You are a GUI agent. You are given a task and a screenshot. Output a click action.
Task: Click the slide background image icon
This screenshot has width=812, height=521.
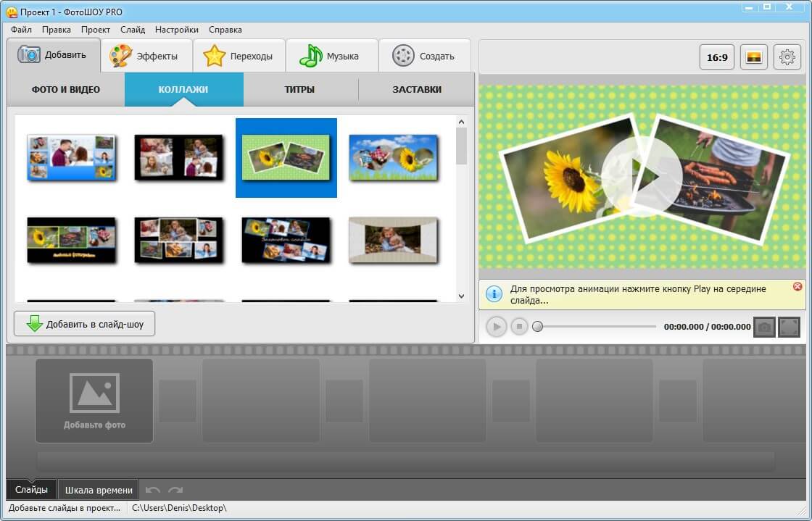pyautogui.click(x=754, y=57)
